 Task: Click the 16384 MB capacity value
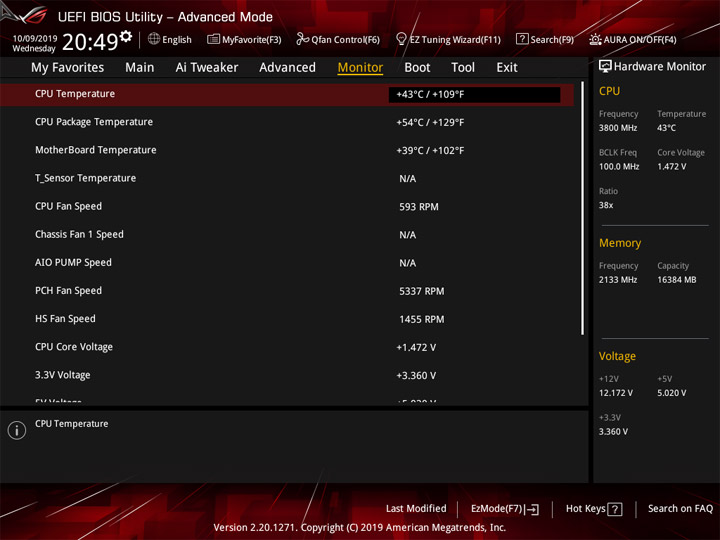point(677,280)
